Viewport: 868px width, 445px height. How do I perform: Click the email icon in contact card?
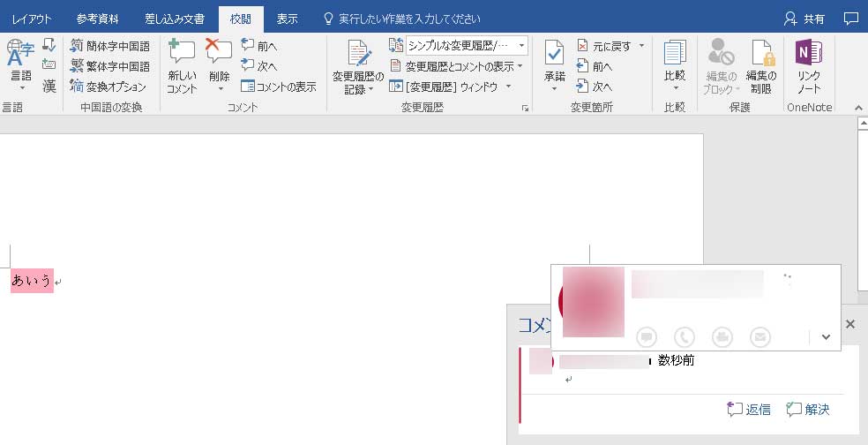(x=759, y=336)
